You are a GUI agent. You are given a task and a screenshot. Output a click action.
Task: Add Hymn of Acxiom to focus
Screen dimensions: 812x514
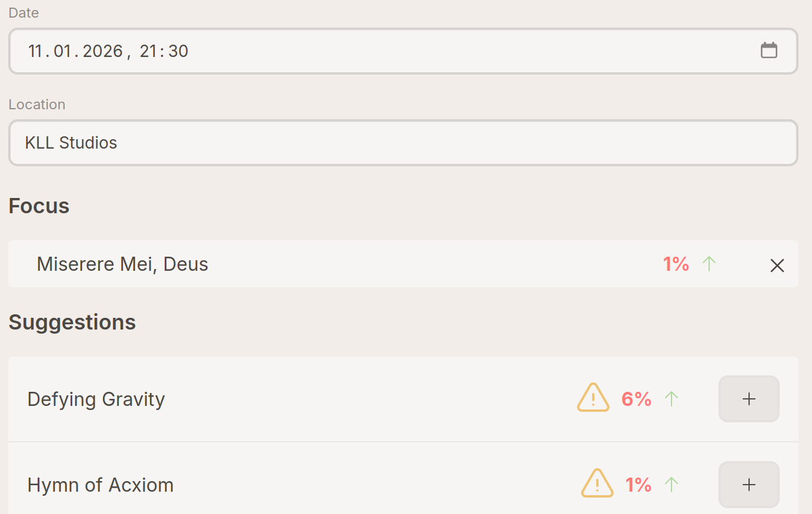748,485
